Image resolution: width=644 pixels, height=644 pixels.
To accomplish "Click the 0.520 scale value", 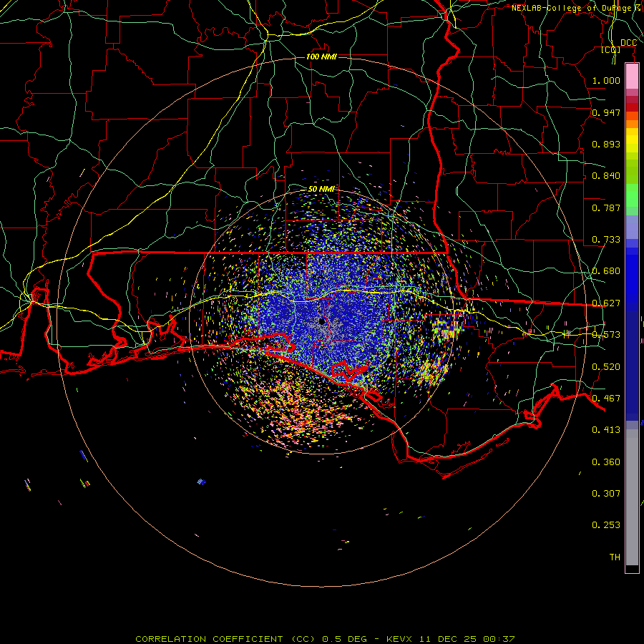I will [606, 367].
